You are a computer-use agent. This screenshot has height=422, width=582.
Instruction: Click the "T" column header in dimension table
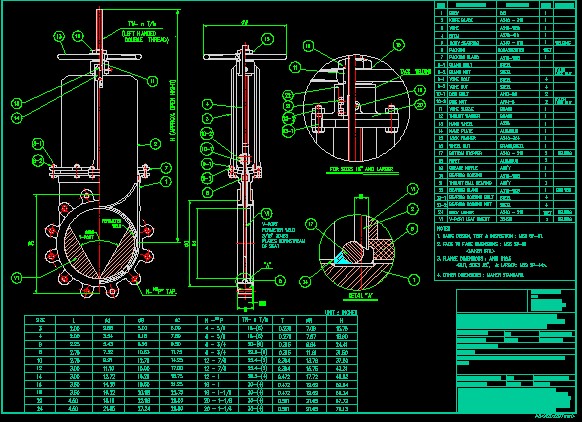pos(283,320)
